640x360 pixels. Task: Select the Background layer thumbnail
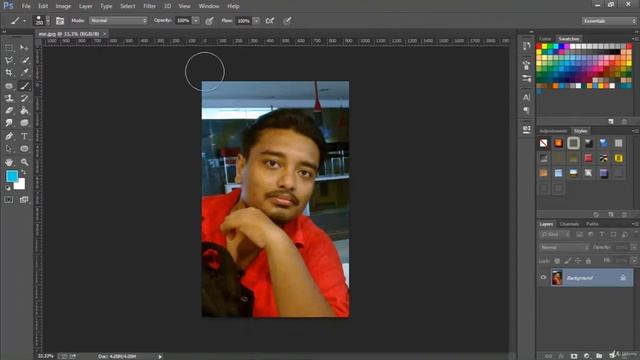point(557,278)
